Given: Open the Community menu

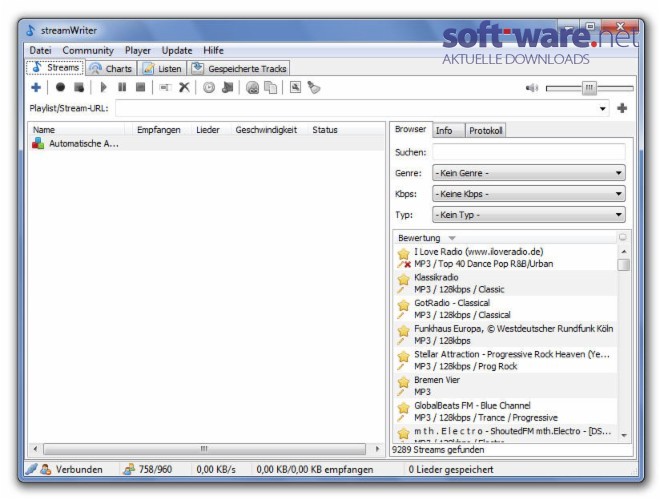Looking at the screenshot, I should [88, 51].
